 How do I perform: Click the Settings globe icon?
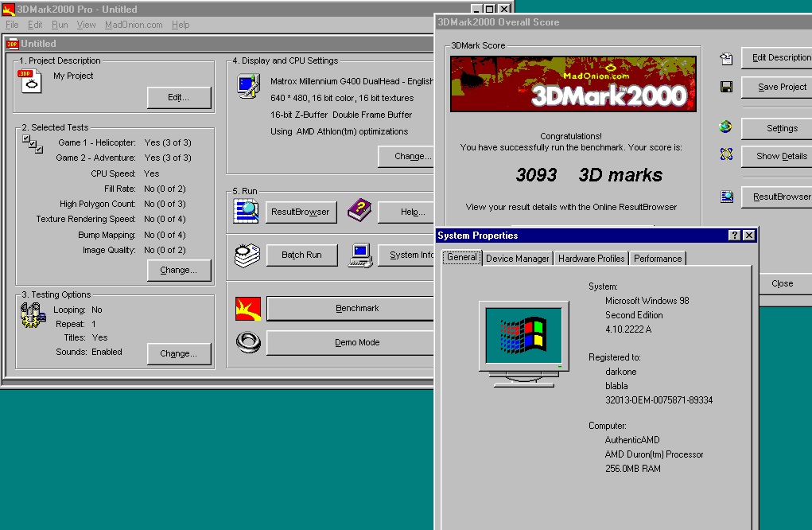[726, 127]
